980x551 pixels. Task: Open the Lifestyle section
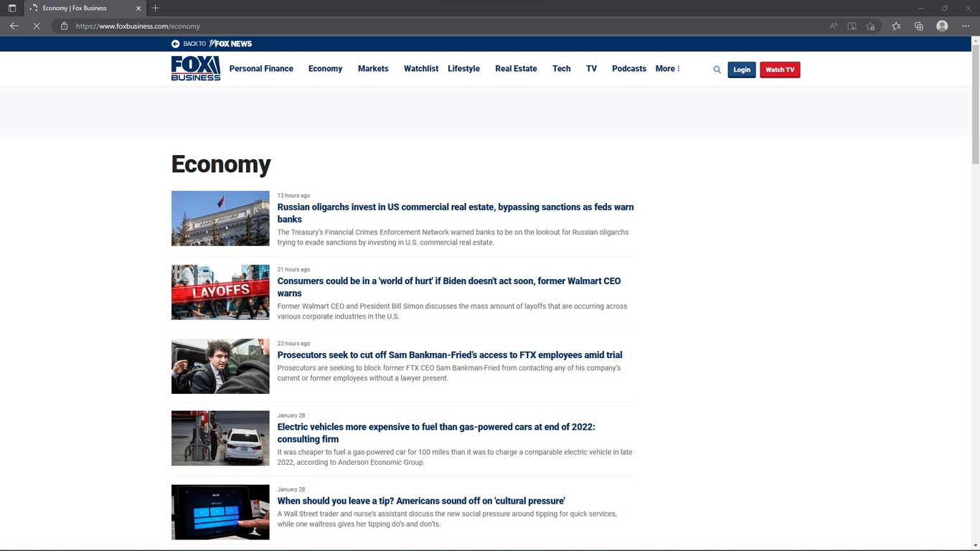(463, 69)
